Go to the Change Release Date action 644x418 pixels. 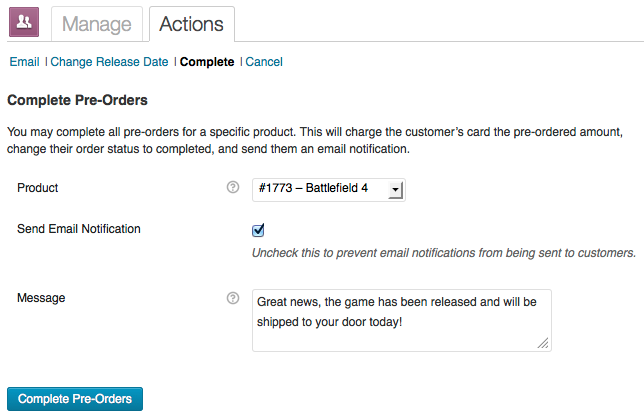[109, 62]
